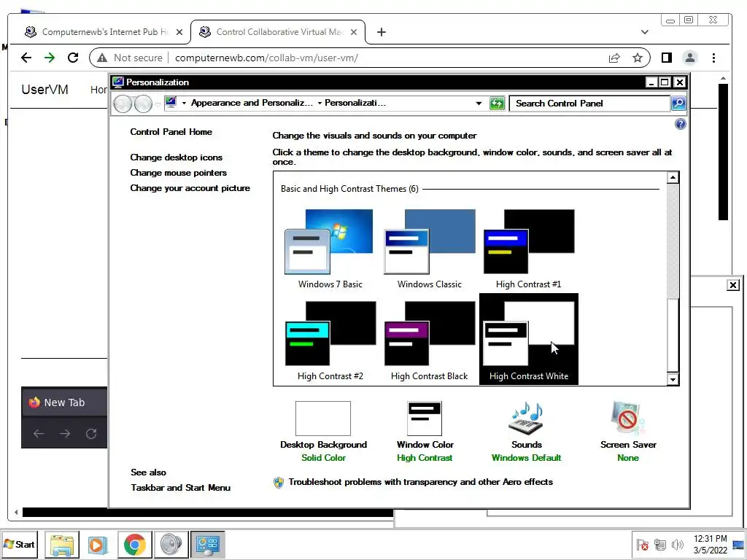Open the Chrome profile avatar
The width and height of the screenshot is (747, 560).
click(x=689, y=58)
